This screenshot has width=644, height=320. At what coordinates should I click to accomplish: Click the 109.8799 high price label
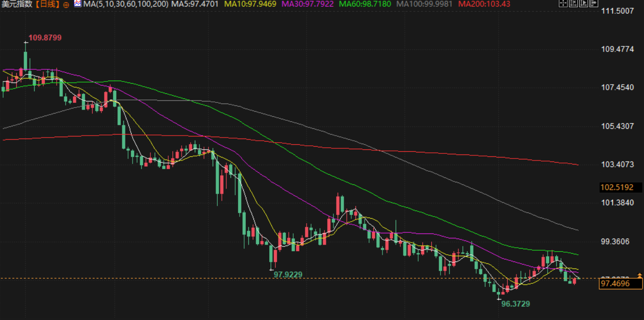click(x=45, y=38)
